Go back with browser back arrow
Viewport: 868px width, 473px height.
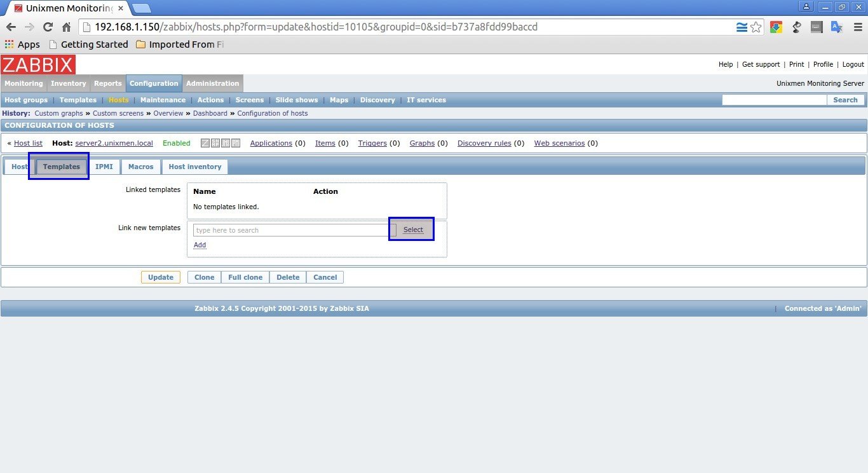pos(11,27)
